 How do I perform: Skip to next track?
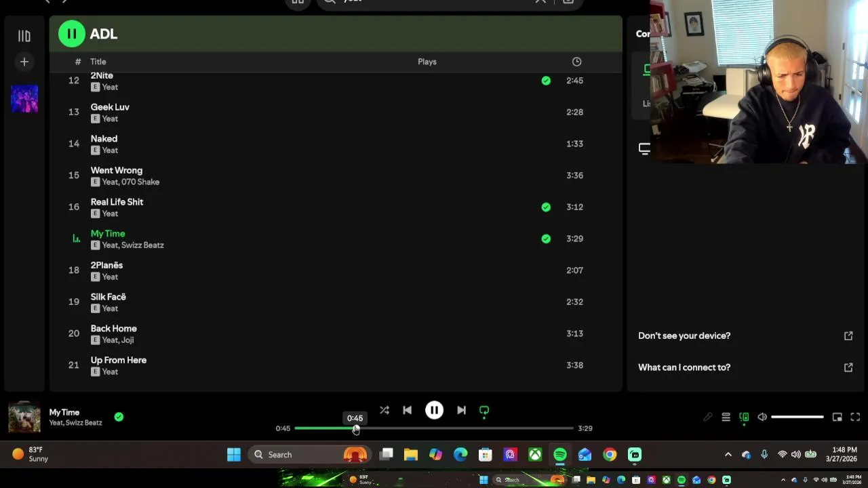461,410
